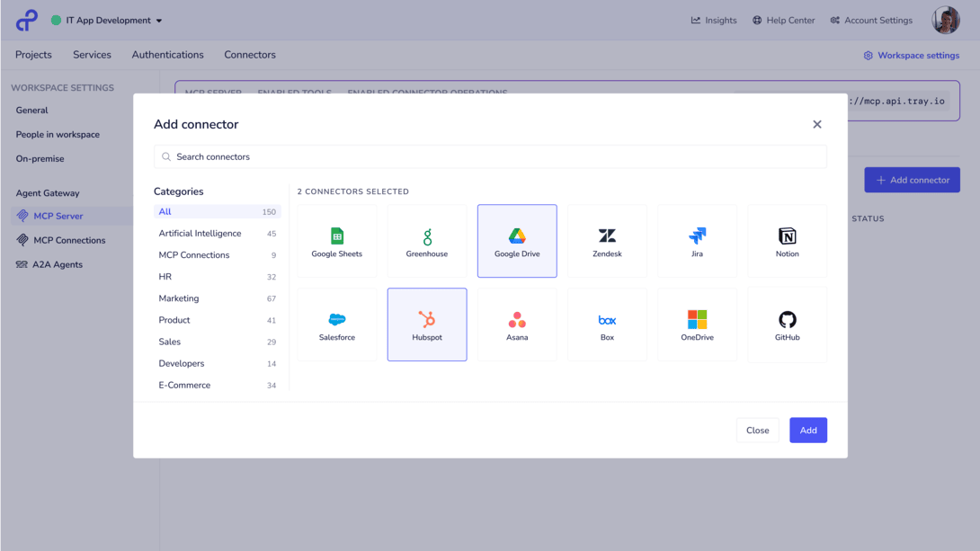Click the search magnifier icon
980x551 pixels.
166,156
